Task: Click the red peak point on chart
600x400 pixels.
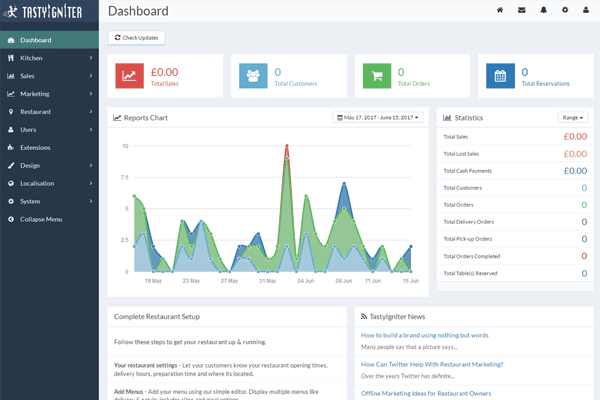Action: (287, 146)
